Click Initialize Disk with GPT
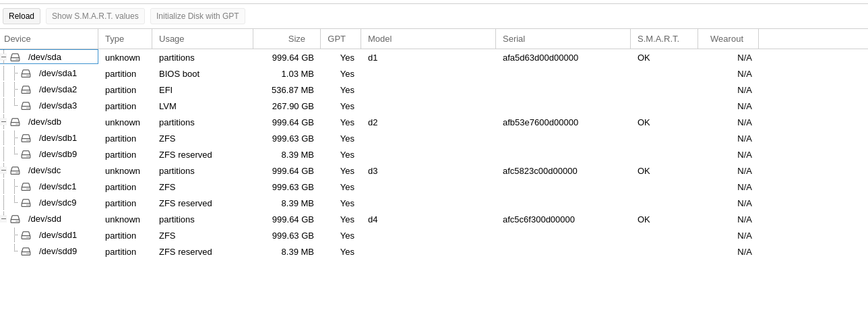The image size is (868, 331). click(197, 16)
